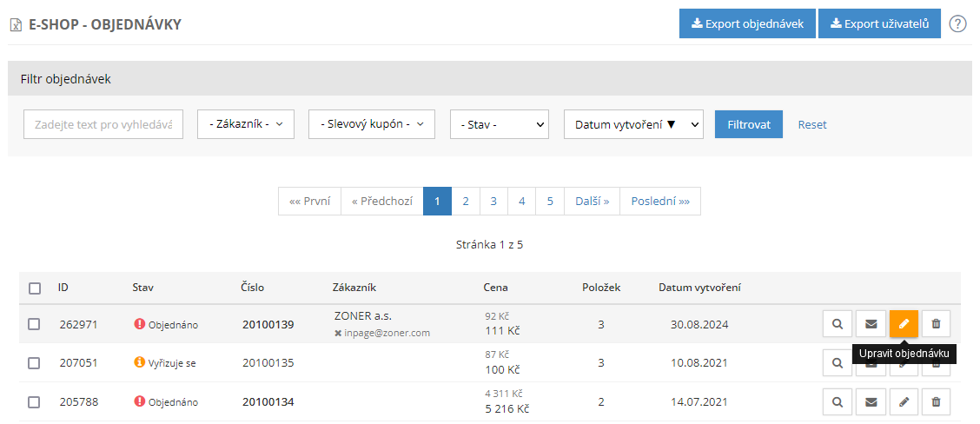Image resolution: width=980 pixels, height=424 pixels.
Task: View order 205788 with magnifier icon
Action: point(838,401)
